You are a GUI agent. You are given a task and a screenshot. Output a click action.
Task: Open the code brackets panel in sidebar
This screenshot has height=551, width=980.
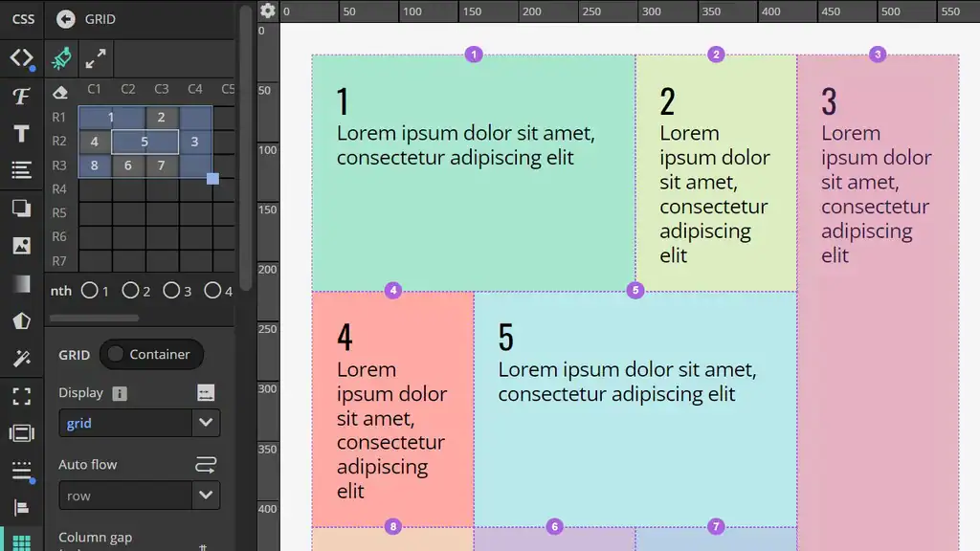point(21,58)
